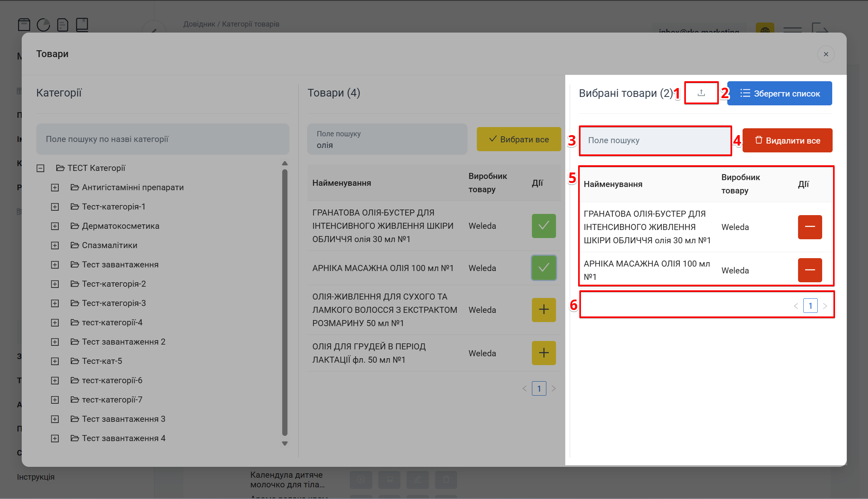Open the book icon in the top toolbar
868x499 pixels.
pyautogui.click(x=82, y=25)
